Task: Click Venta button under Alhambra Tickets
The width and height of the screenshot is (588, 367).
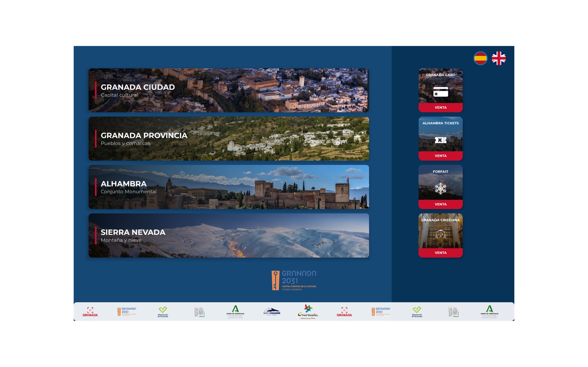Action: [x=441, y=156]
